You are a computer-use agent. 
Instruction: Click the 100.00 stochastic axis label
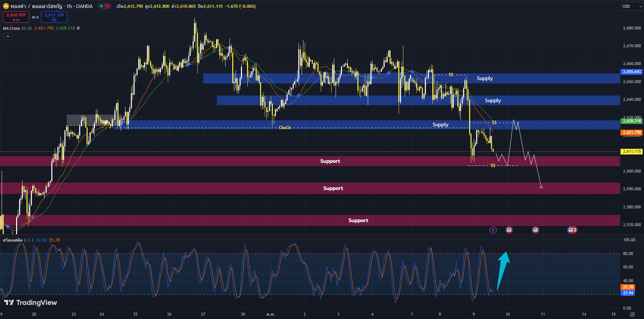pyautogui.click(x=629, y=240)
